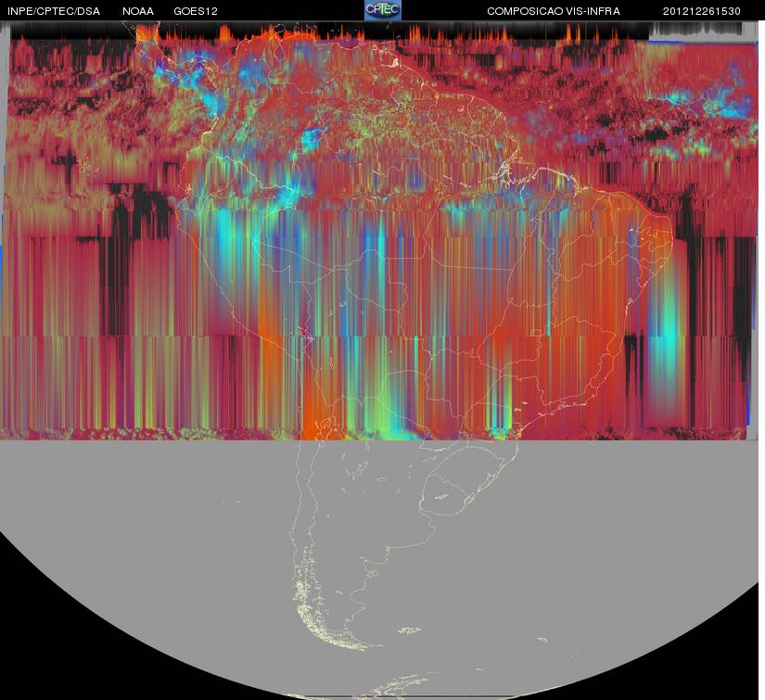The width and height of the screenshot is (765, 700).
Task: Select the GOES12 satellite label
Action: [196, 11]
